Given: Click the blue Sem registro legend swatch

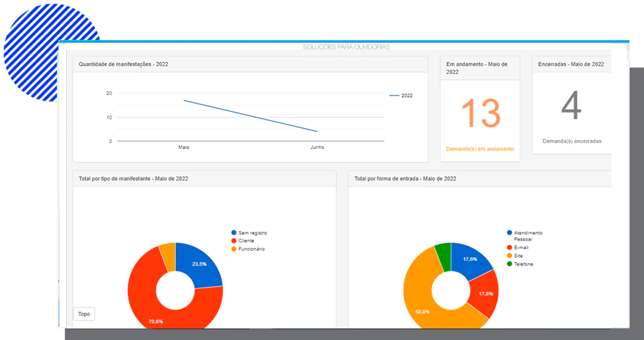Looking at the screenshot, I should click(x=234, y=233).
